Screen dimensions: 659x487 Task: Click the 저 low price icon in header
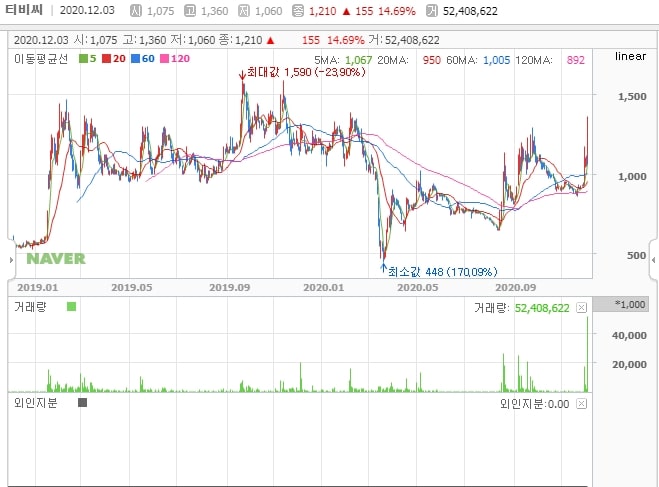click(x=244, y=11)
